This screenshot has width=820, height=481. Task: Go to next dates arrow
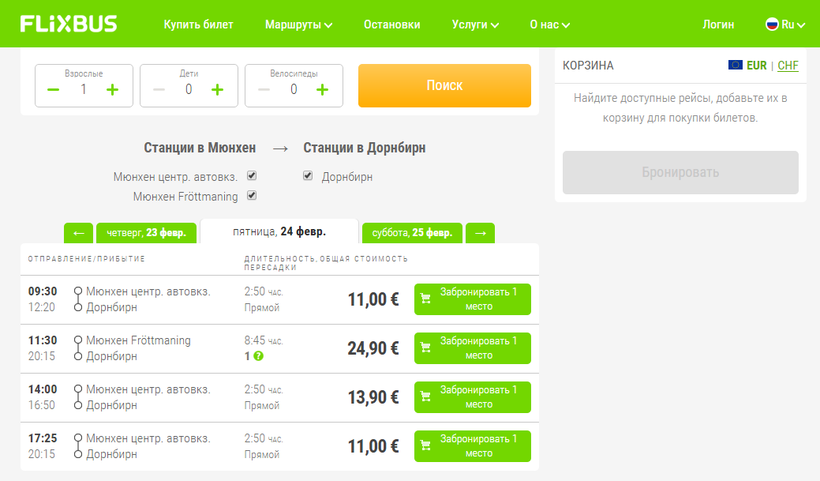click(480, 233)
